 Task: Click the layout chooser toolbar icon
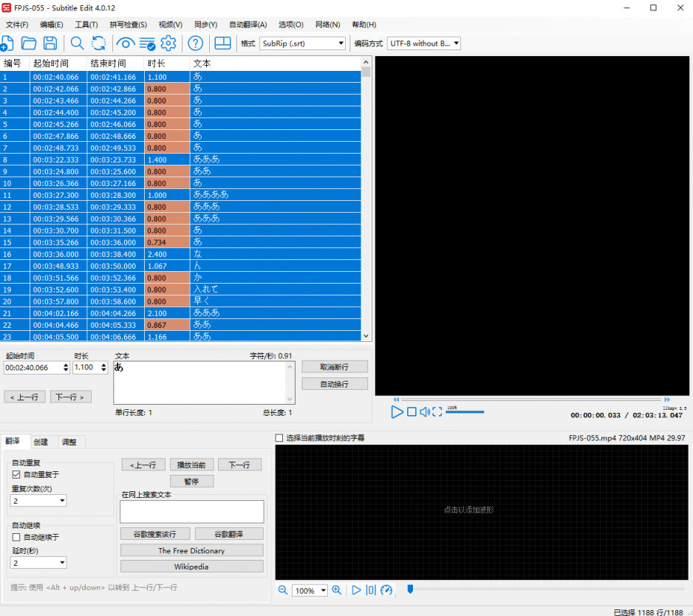click(x=222, y=44)
